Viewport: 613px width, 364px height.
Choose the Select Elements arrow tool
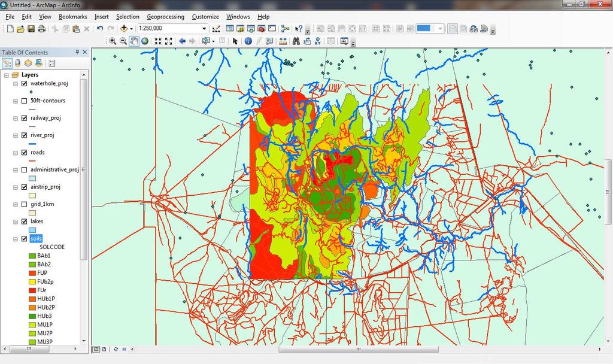click(x=235, y=41)
